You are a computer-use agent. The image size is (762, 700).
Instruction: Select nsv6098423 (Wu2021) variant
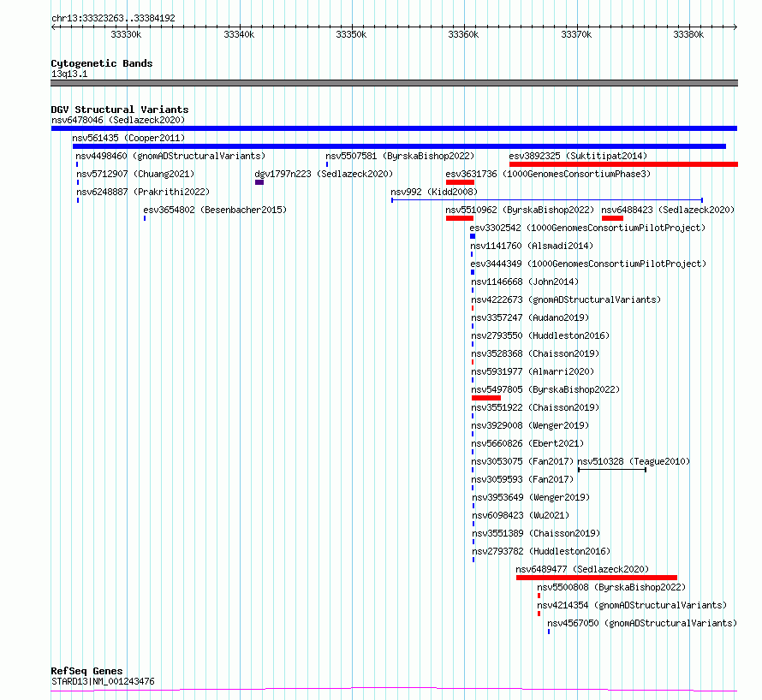(x=521, y=515)
